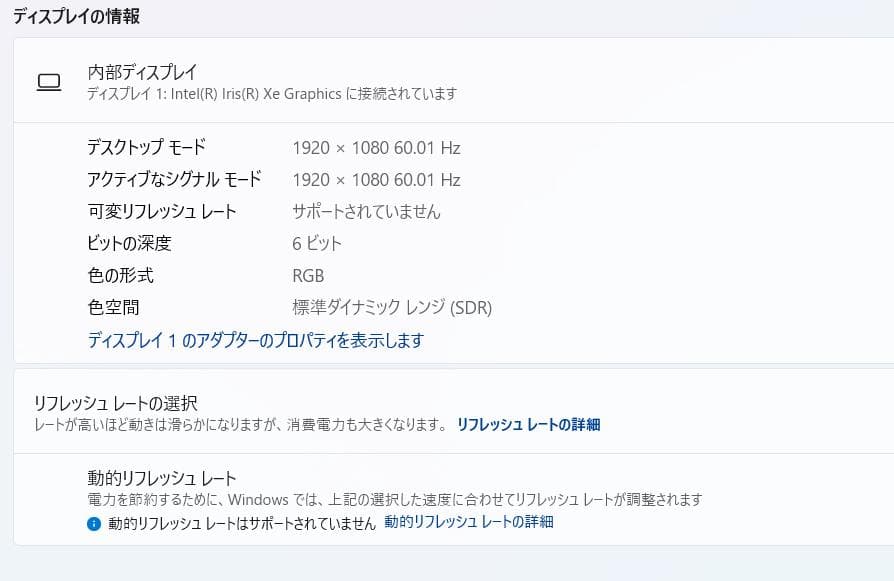Click the デスクトップ モード label
Image resolution: width=894 pixels, height=581 pixels.
(145, 148)
